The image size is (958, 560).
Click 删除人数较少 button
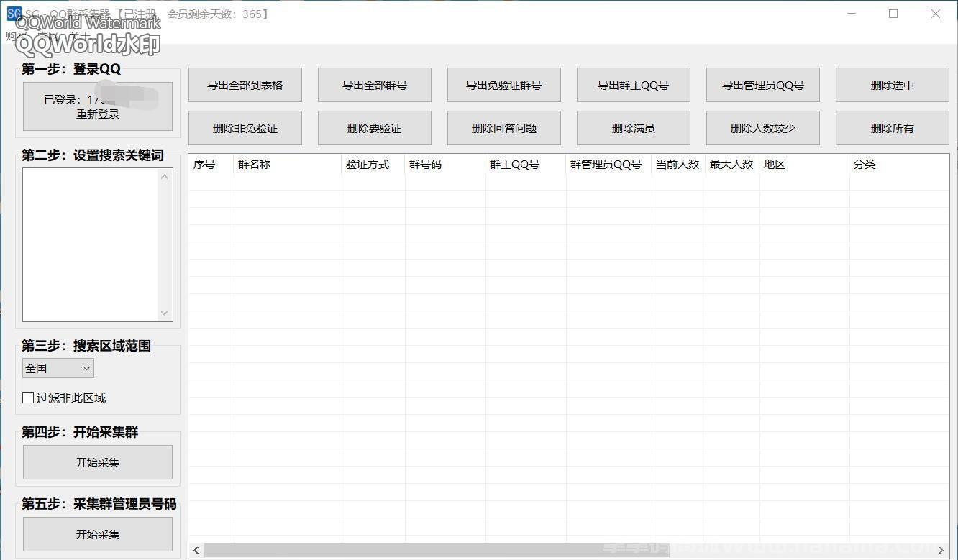pos(763,128)
